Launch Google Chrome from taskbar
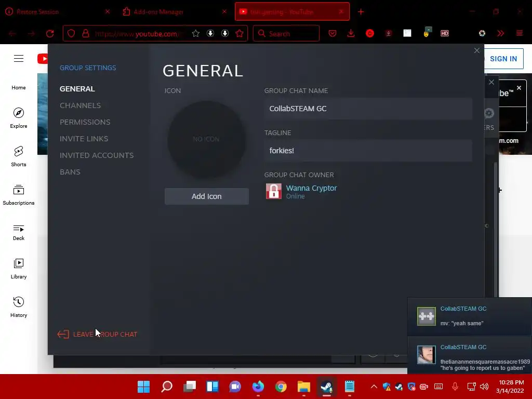 (x=281, y=387)
